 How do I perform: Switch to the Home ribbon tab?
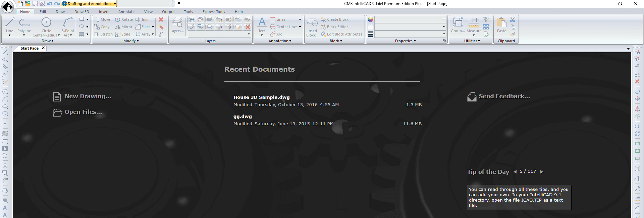(x=25, y=12)
